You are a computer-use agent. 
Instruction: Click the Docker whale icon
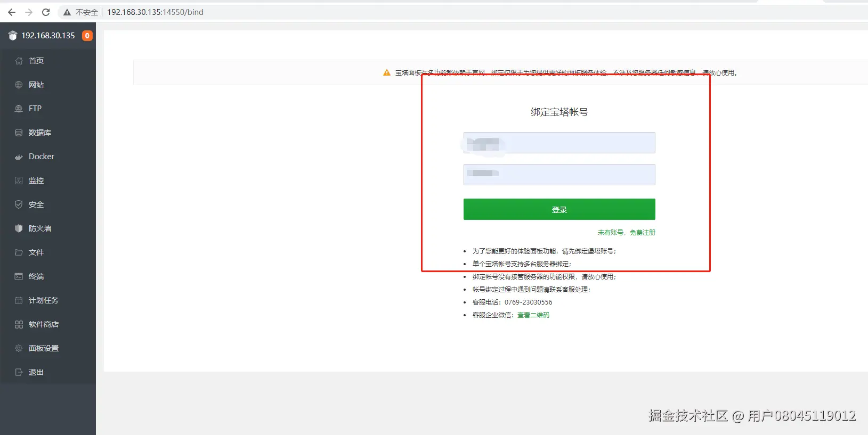pos(19,157)
